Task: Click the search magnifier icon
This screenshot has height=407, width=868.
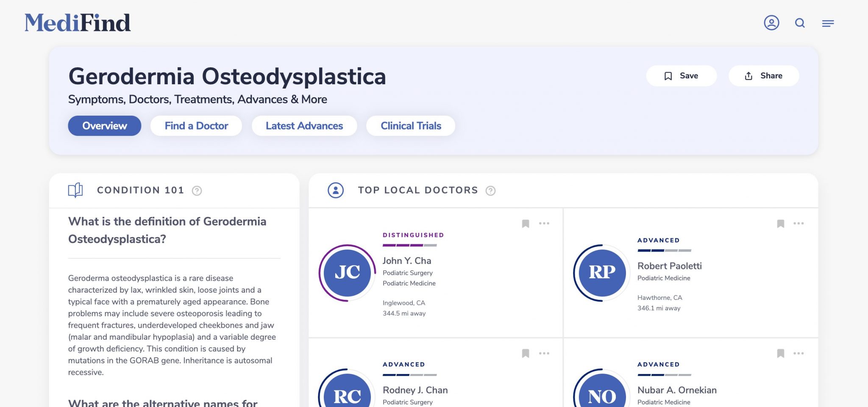Action: pos(800,23)
